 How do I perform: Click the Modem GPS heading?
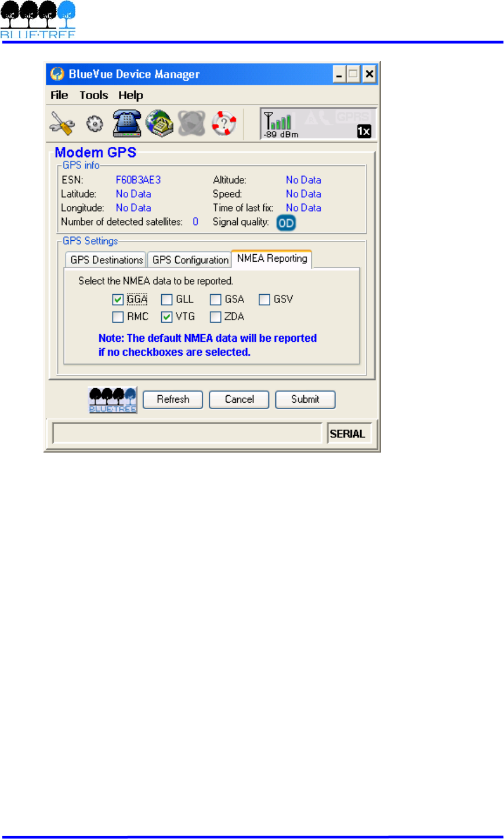pos(96,153)
